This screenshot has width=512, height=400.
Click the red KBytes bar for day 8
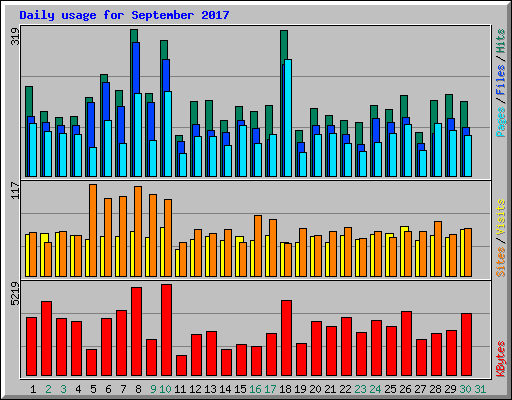(136, 331)
